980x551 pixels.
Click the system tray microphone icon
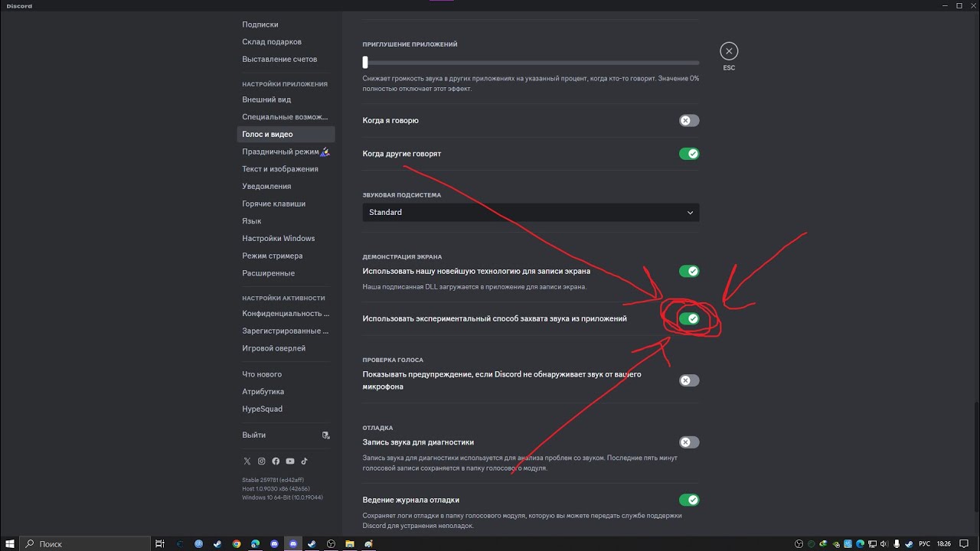[x=897, y=543]
